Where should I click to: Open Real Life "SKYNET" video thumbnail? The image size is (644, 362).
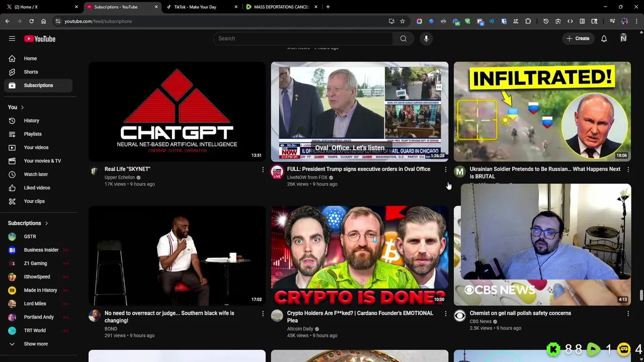point(177,111)
